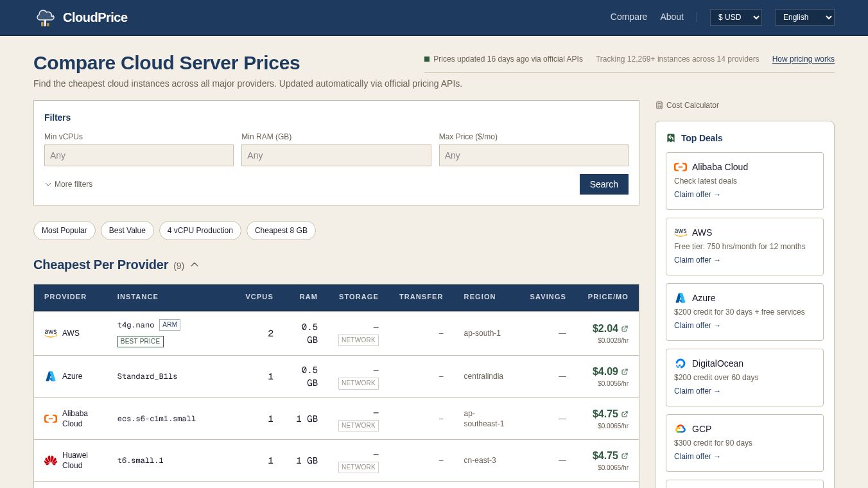
Task: Claim the Alibaba Cloud offer
Action: coord(697,195)
